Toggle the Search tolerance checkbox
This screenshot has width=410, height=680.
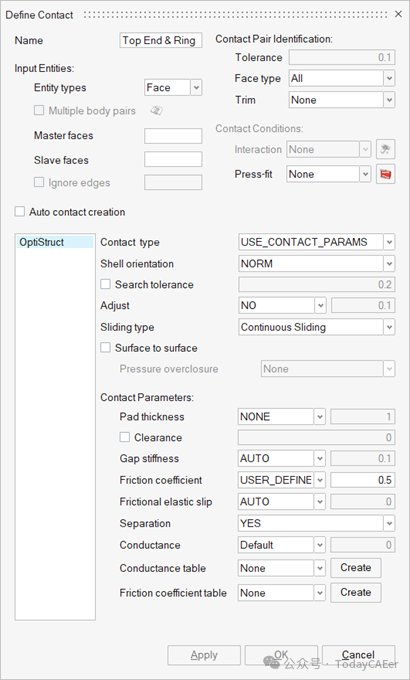coord(105,284)
